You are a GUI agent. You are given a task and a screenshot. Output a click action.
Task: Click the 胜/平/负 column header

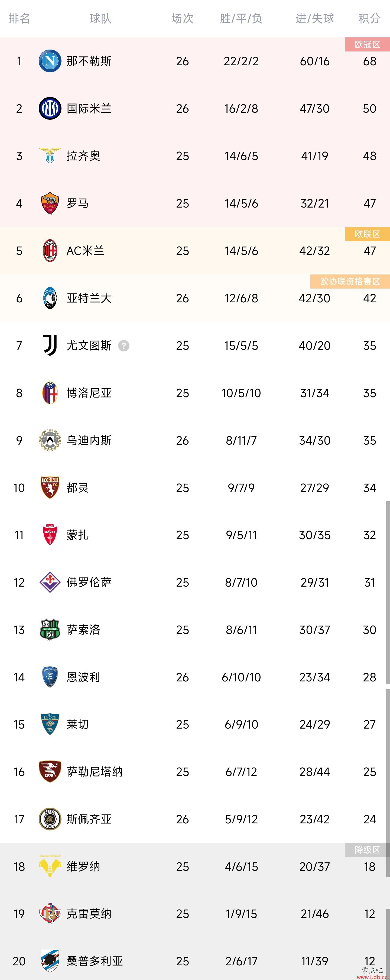coord(241,18)
